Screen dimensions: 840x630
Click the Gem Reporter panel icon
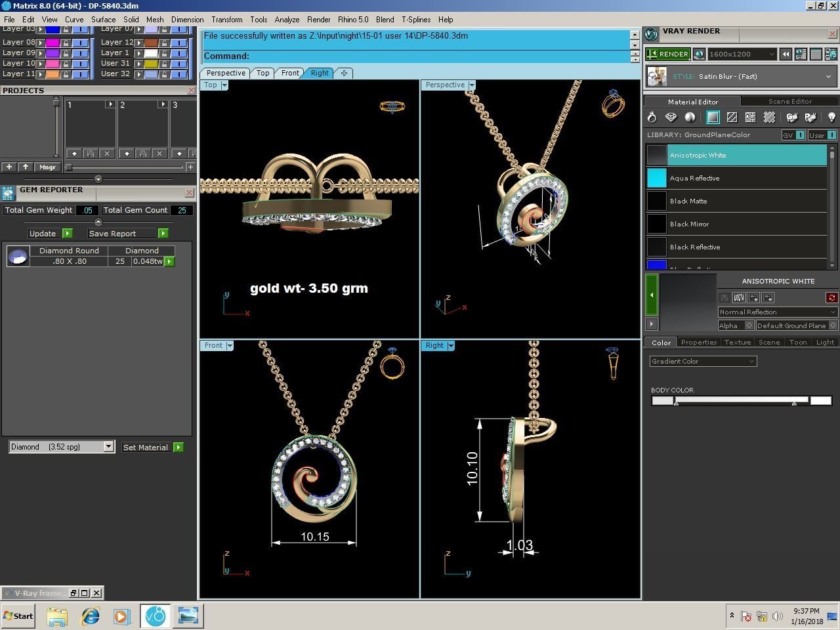coord(8,193)
